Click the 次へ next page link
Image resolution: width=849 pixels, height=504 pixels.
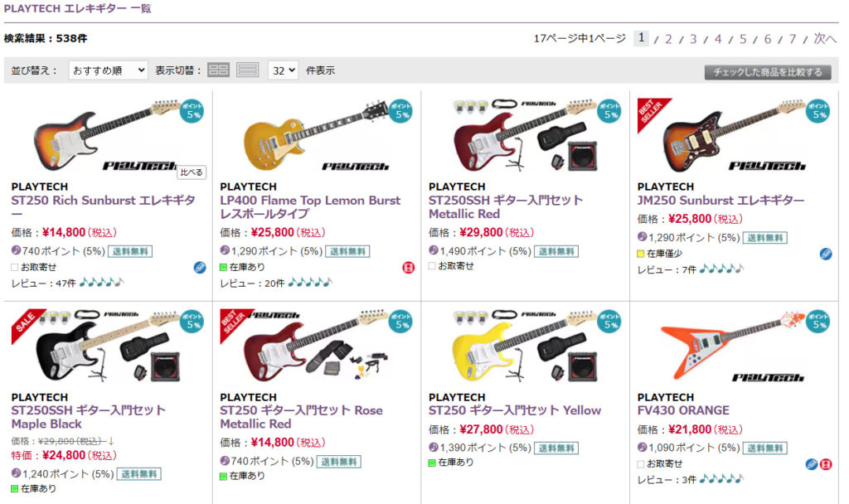pos(824,39)
